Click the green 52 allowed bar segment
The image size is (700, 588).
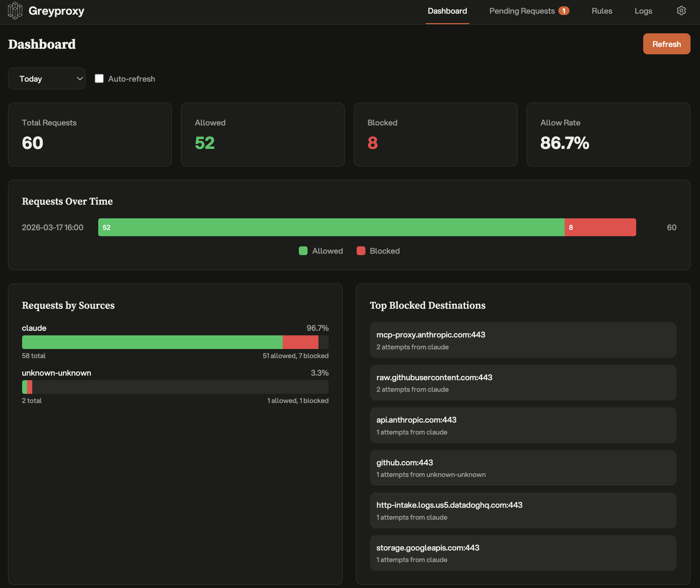pos(331,227)
